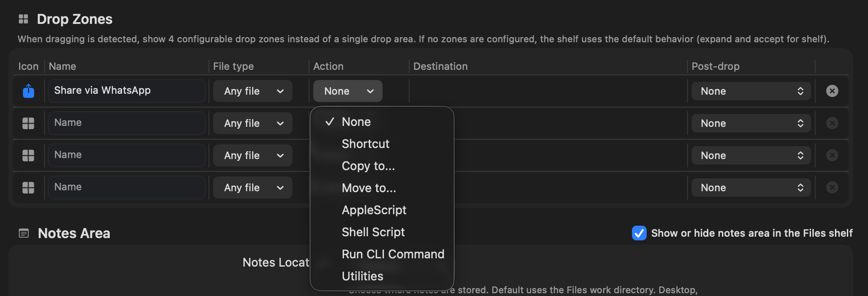868x296 pixels.
Task: Click the Notes Area section icon
Action: 23,233
